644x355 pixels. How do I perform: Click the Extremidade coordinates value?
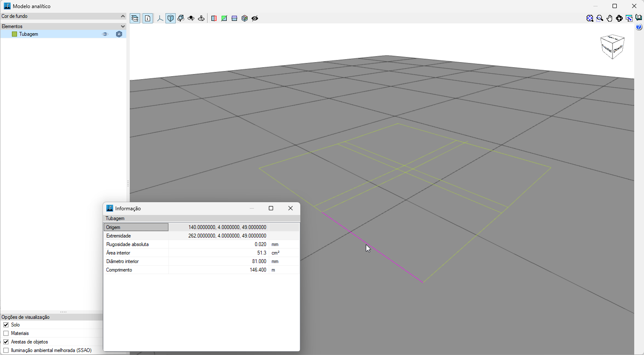coord(227,236)
